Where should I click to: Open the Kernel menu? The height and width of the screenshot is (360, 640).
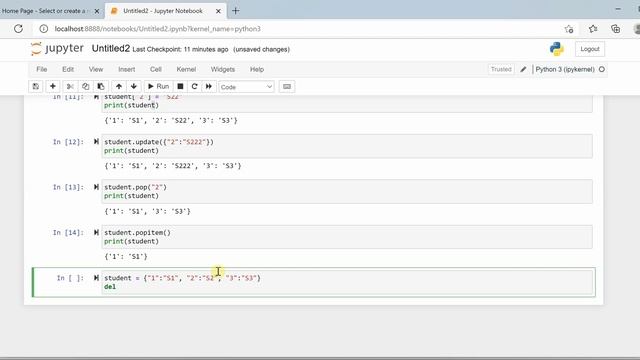pos(186,69)
